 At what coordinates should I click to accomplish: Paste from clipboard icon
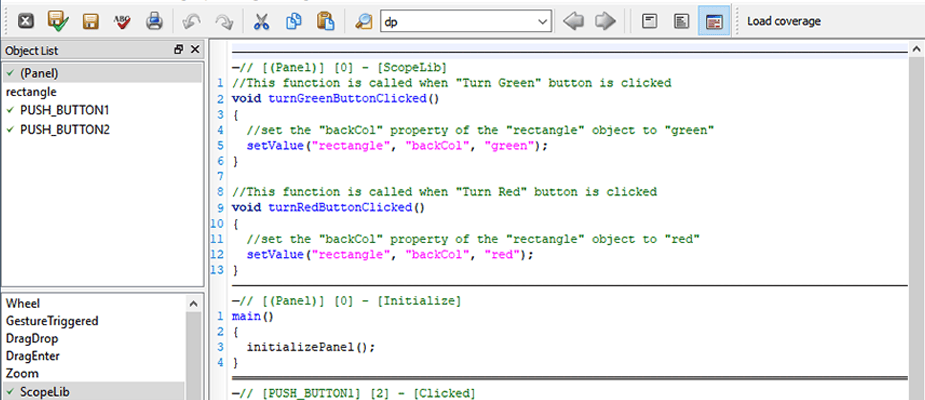pos(325,22)
